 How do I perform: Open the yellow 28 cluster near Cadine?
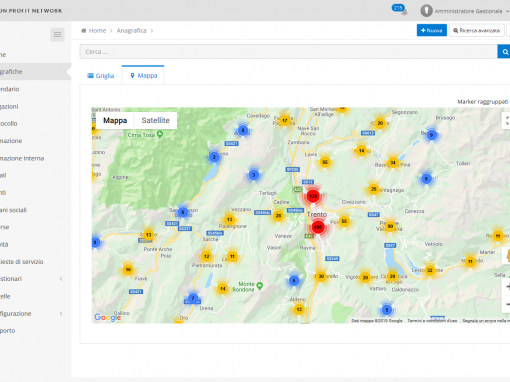[278, 216]
